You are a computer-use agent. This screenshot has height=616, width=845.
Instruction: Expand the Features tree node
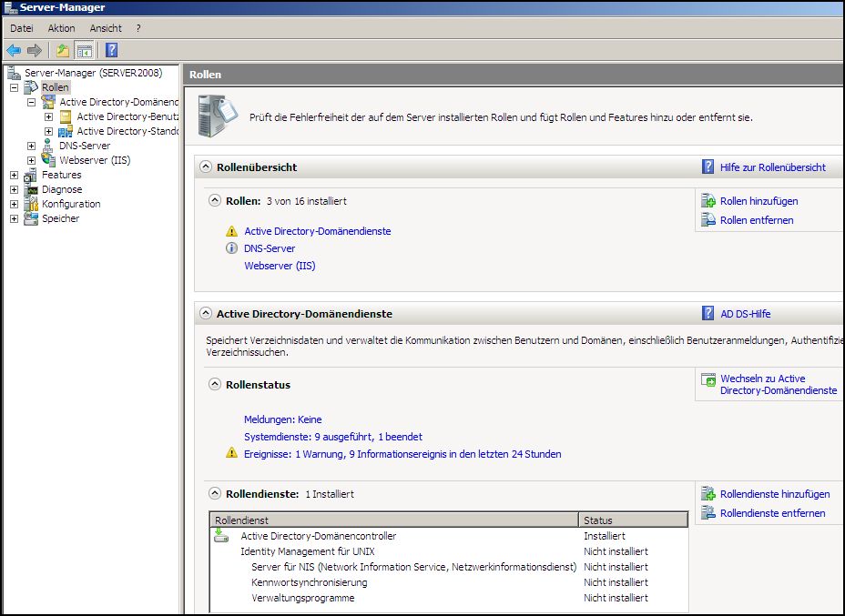pos(14,175)
